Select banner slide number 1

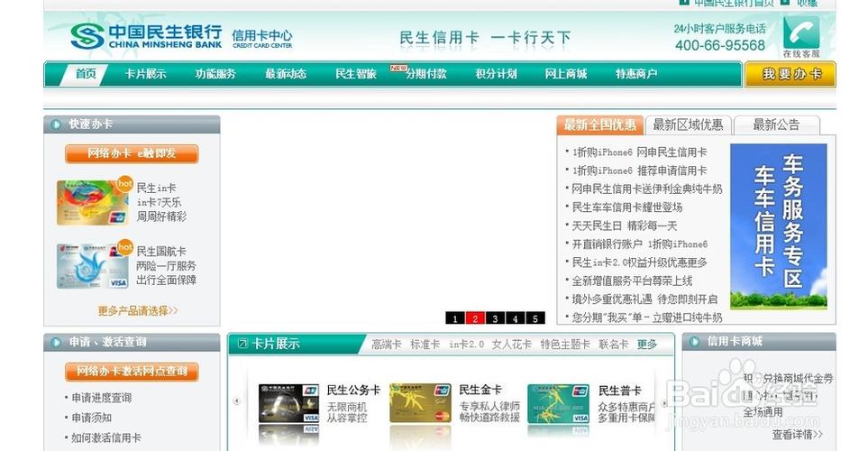tap(455, 318)
